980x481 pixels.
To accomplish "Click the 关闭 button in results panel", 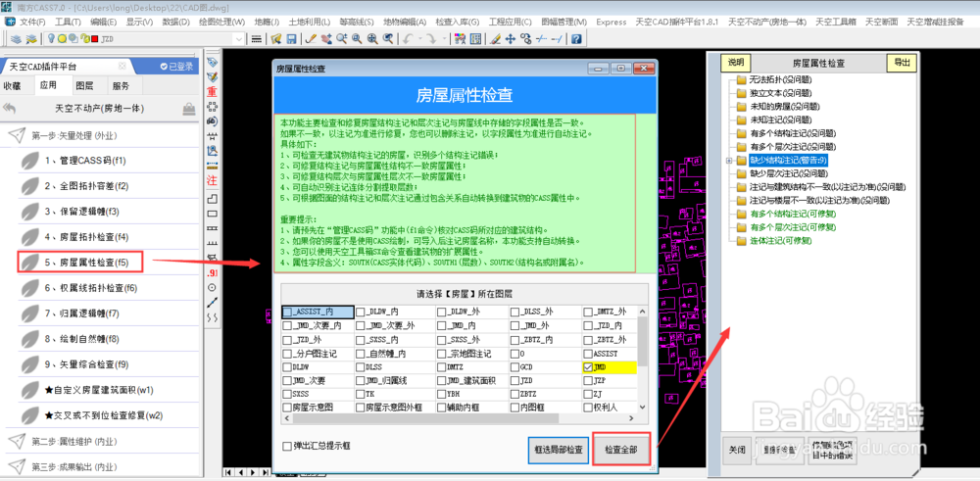I will (x=738, y=449).
